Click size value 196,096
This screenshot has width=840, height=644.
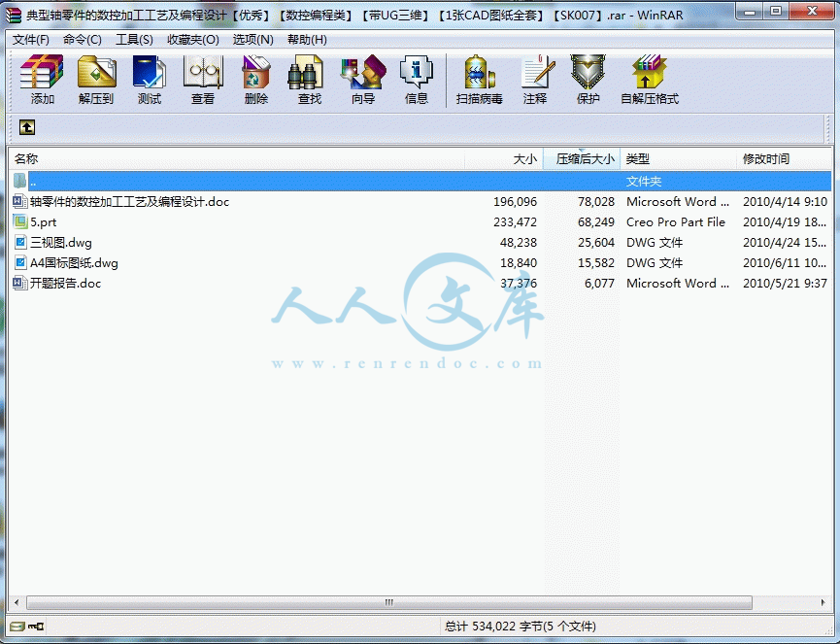[515, 201]
